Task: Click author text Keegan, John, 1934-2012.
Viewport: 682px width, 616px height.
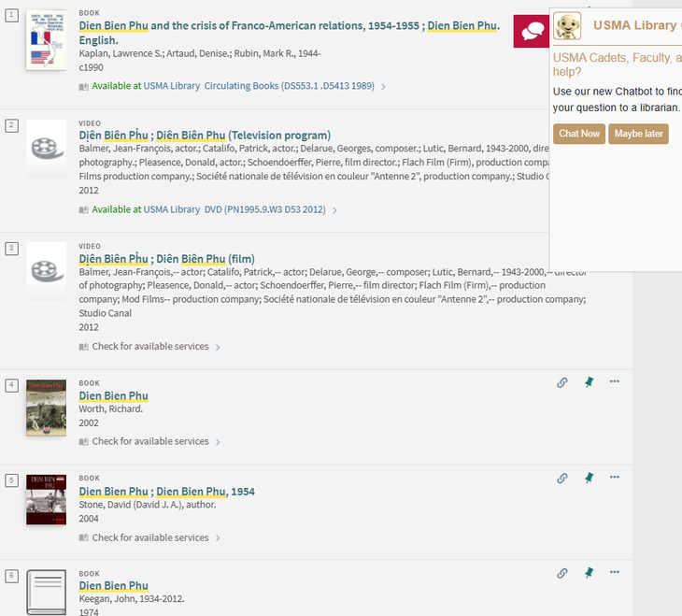Action: click(x=132, y=599)
